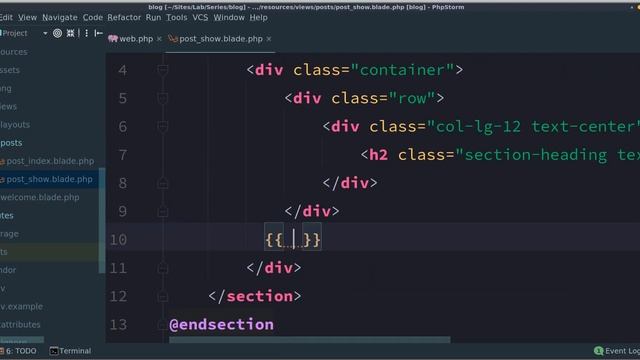Open welcome.blade.php in the project tree

point(40,197)
